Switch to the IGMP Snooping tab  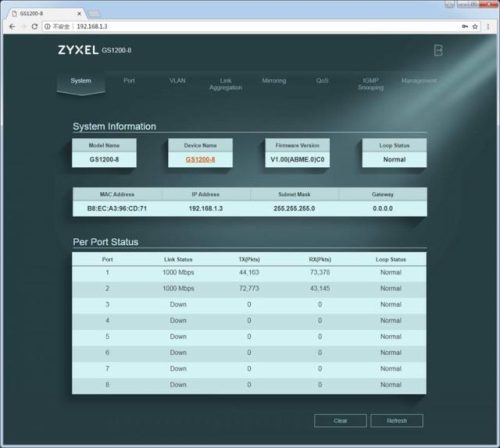[371, 84]
